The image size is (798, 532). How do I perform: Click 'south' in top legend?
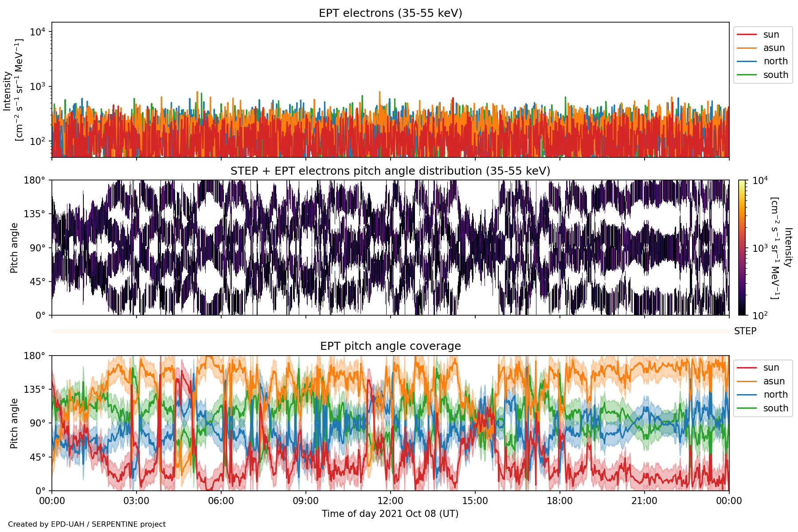[776, 75]
